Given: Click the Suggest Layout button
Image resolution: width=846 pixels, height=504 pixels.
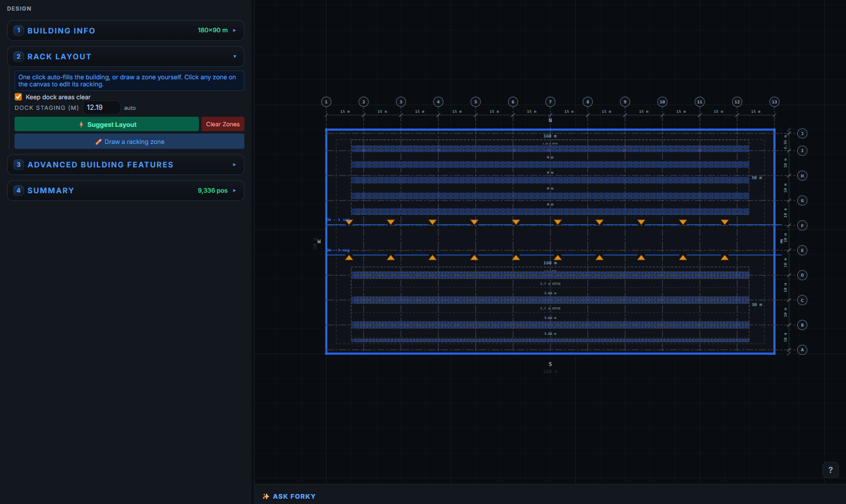Looking at the screenshot, I should (x=107, y=125).
